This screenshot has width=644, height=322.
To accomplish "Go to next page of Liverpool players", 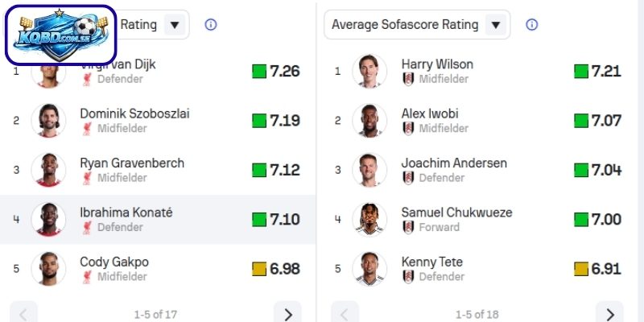I will [x=287, y=313].
